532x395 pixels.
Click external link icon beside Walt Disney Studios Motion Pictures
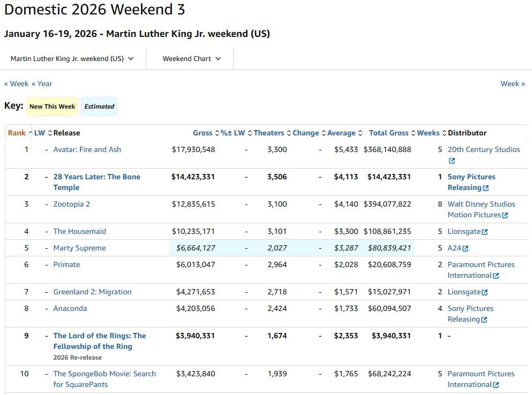pyautogui.click(x=505, y=215)
